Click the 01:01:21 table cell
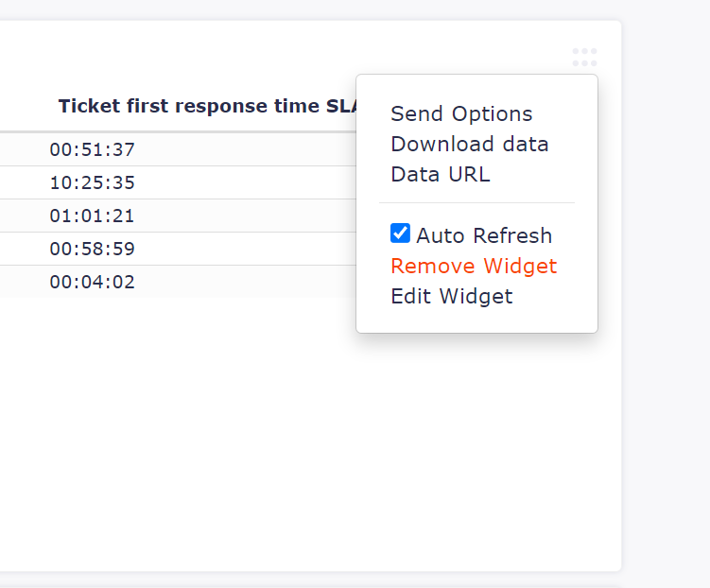The image size is (710, 588). click(92, 216)
